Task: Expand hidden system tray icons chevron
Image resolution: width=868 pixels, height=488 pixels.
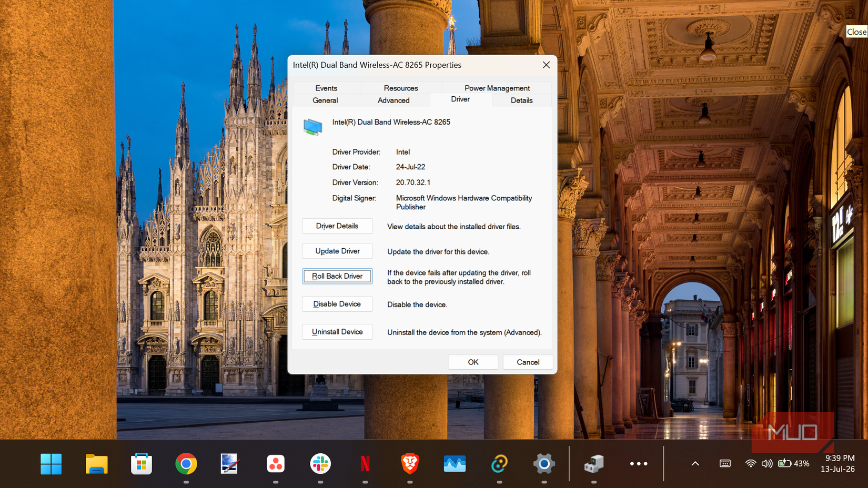Action: pos(695,463)
